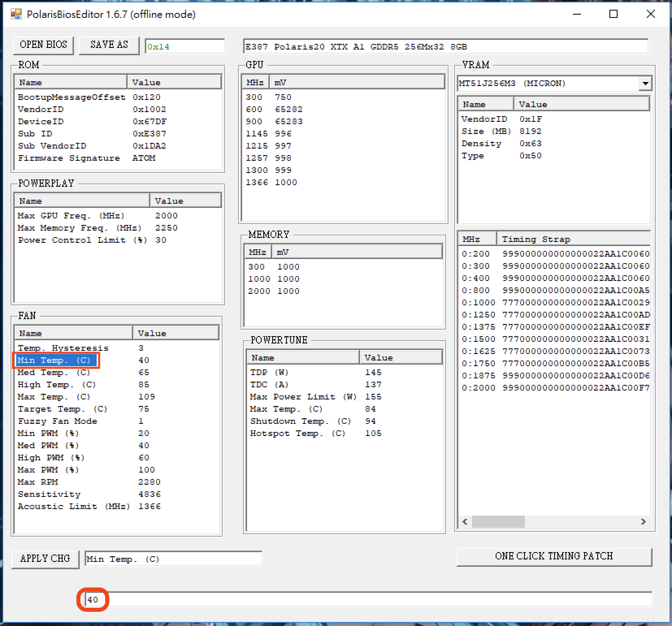The height and width of the screenshot is (626, 672).
Task: Select the Max RPM row in FAN
Action: coord(38,482)
